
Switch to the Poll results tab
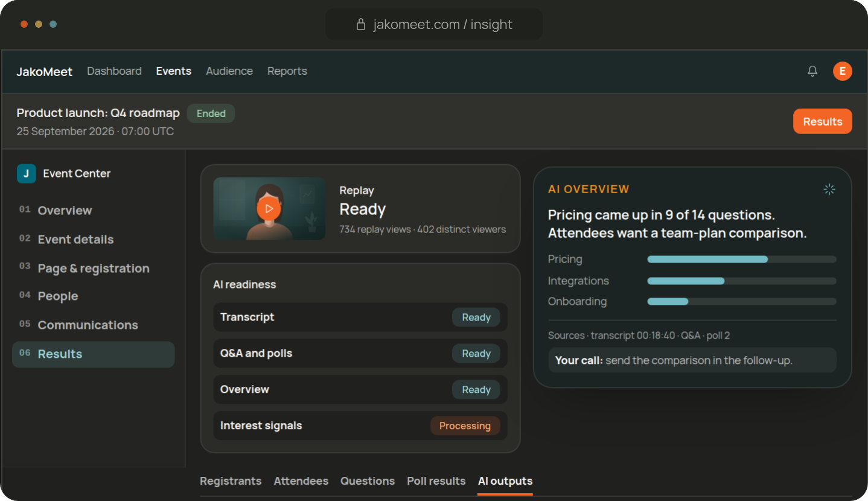point(436,481)
